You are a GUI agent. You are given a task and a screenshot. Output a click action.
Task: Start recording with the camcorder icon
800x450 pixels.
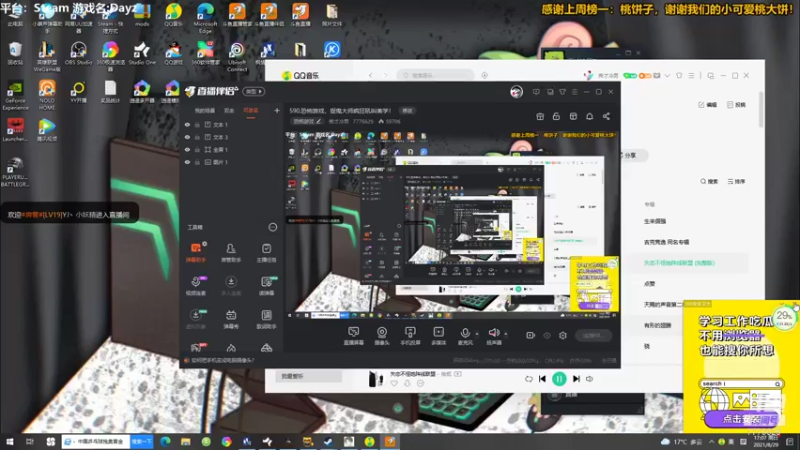531,336
